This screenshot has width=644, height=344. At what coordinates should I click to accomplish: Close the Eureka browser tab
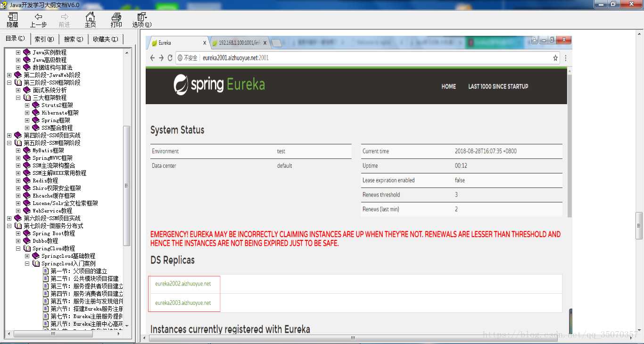pos(205,43)
